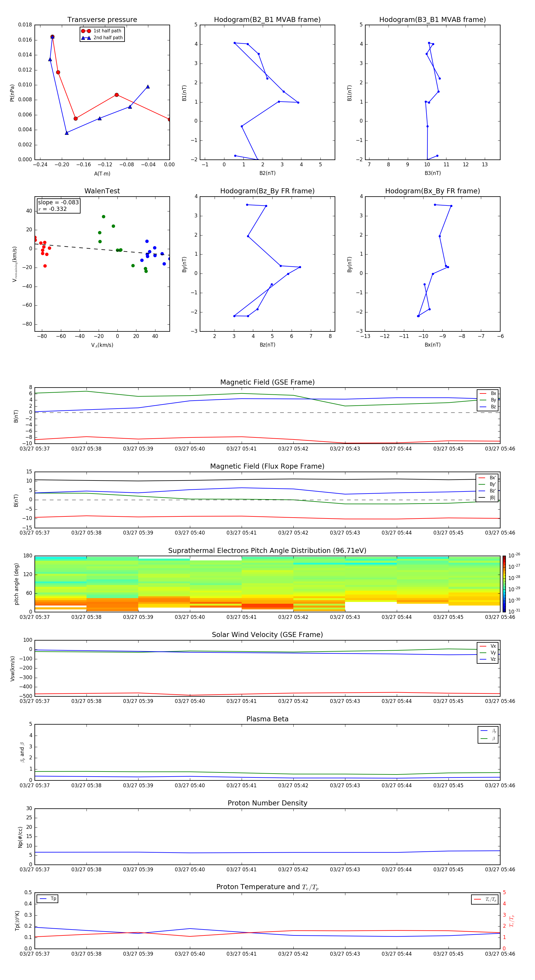Viewport: 535px width, 980px height.
Task: Click the Te/Tp legend entry in temperature plot
Action: pyautogui.click(x=485, y=899)
